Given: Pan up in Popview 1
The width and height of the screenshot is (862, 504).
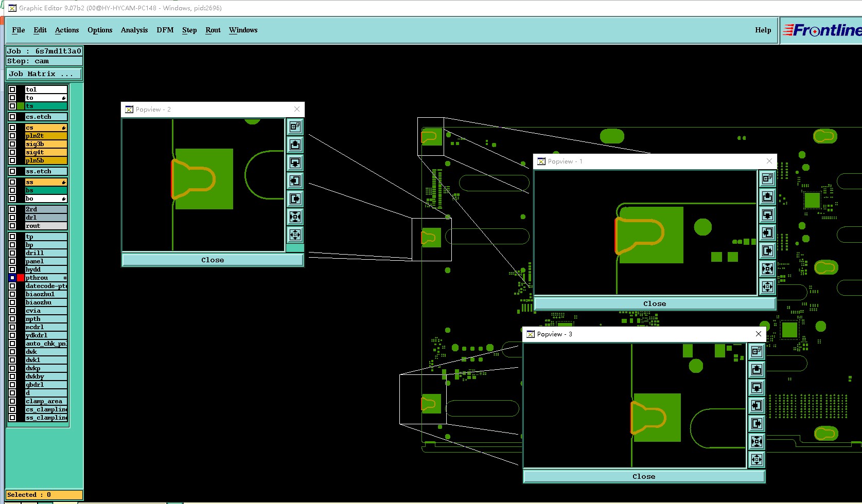Looking at the screenshot, I should (767, 196).
